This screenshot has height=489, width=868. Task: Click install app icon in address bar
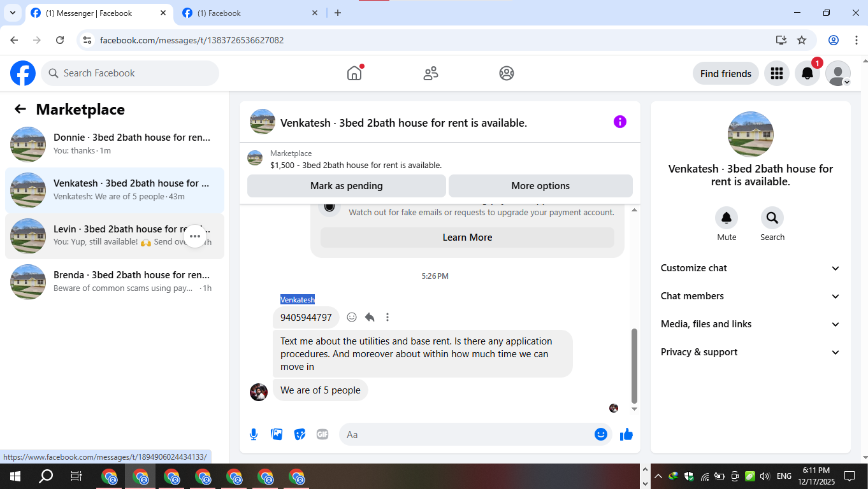781,40
